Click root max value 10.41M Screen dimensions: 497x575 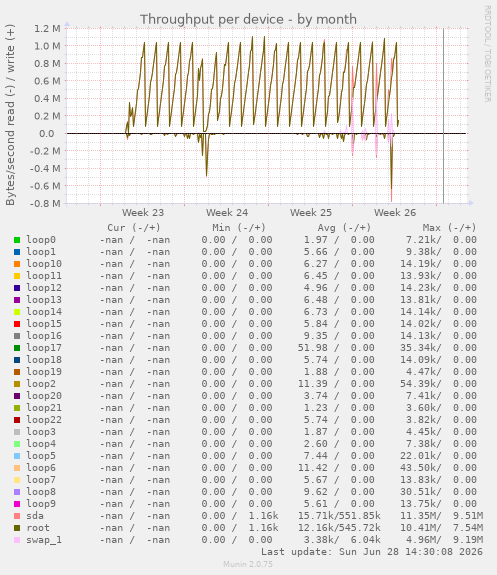[420, 528]
